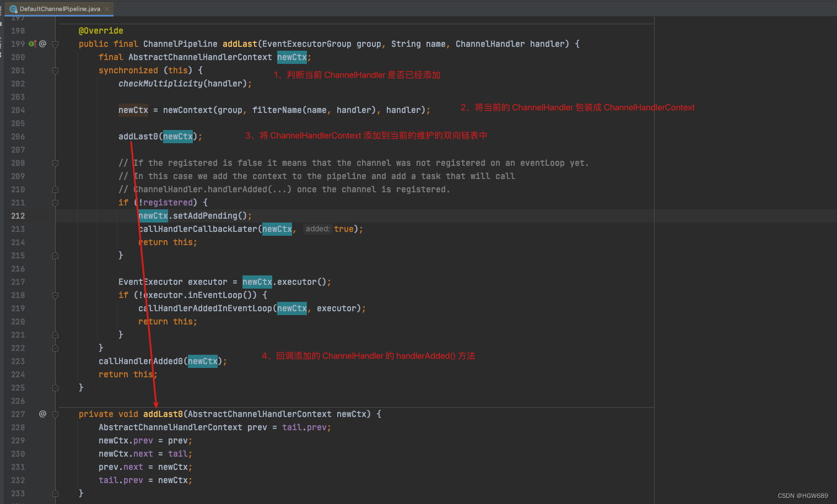Viewport: 837px width, 504px height.
Task: Click the fold end marker at line 221
Action: tap(55, 335)
